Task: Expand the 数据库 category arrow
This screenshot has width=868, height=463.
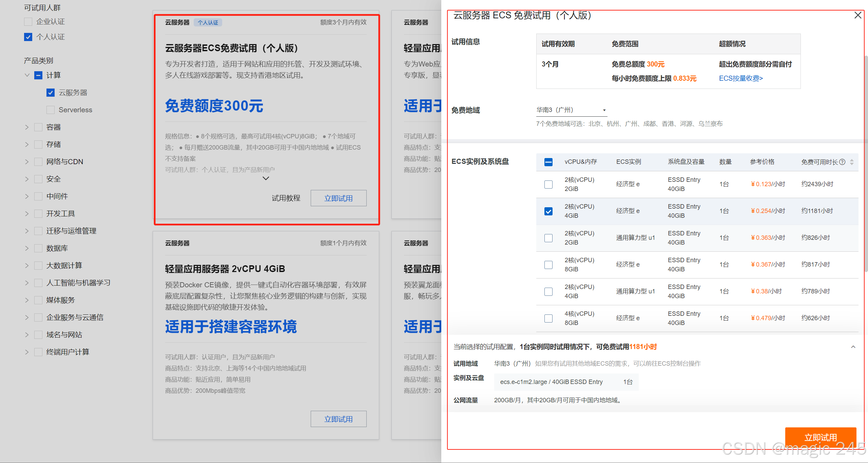Action: pyautogui.click(x=27, y=248)
